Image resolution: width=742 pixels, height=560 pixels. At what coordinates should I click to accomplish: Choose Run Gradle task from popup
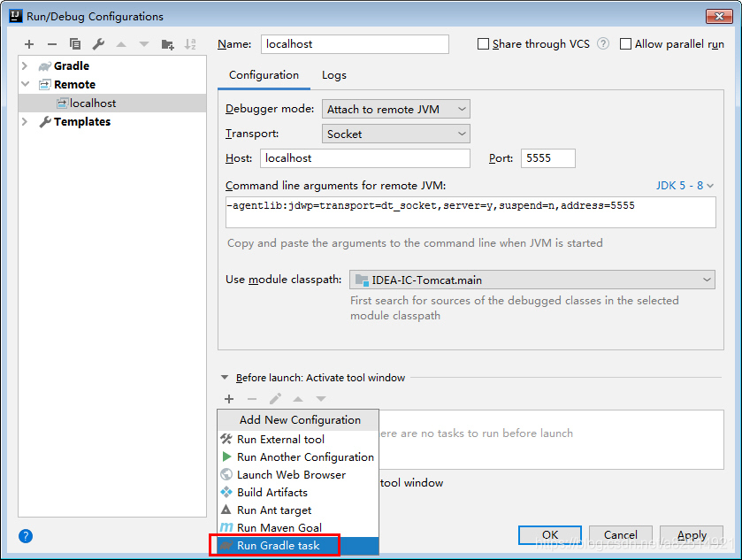298,545
